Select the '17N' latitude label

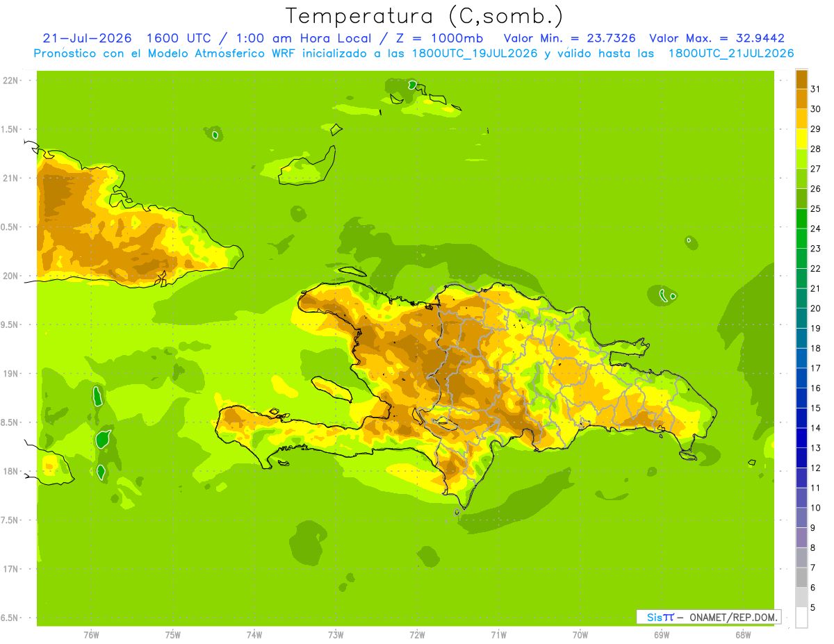[10, 569]
